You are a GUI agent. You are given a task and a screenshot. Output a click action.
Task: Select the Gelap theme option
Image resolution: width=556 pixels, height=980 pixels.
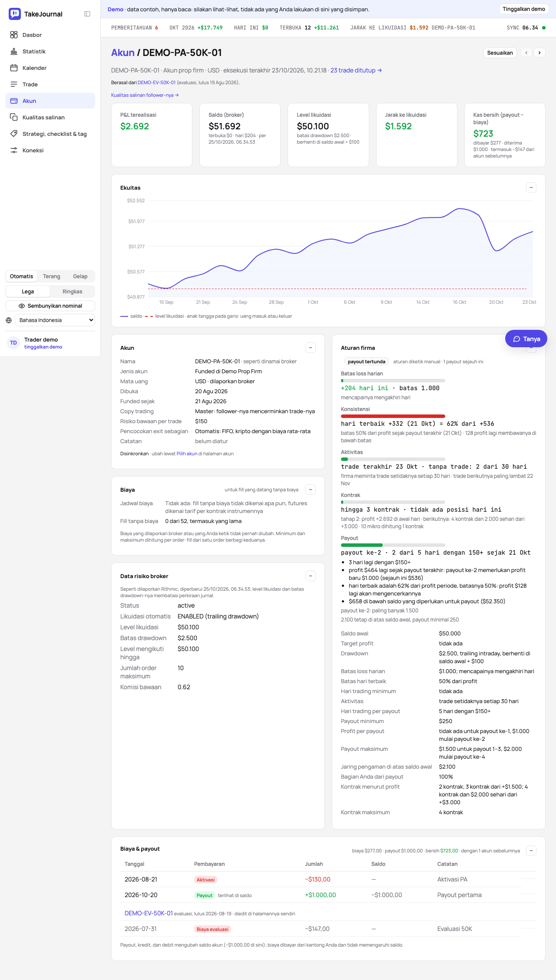(x=80, y=276)
